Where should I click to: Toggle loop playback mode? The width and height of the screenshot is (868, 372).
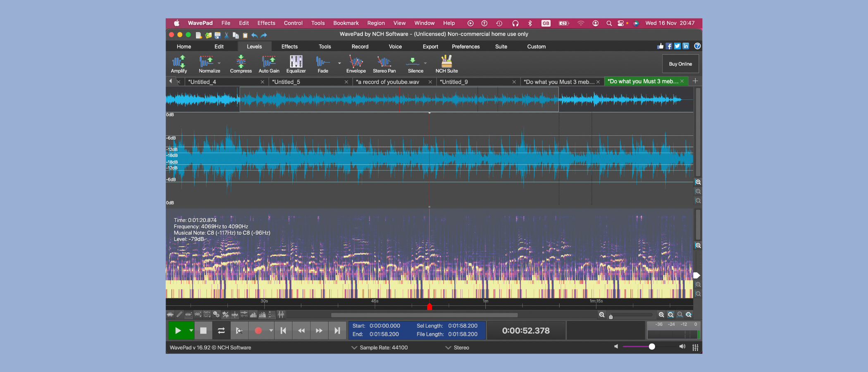coord(221,331)
